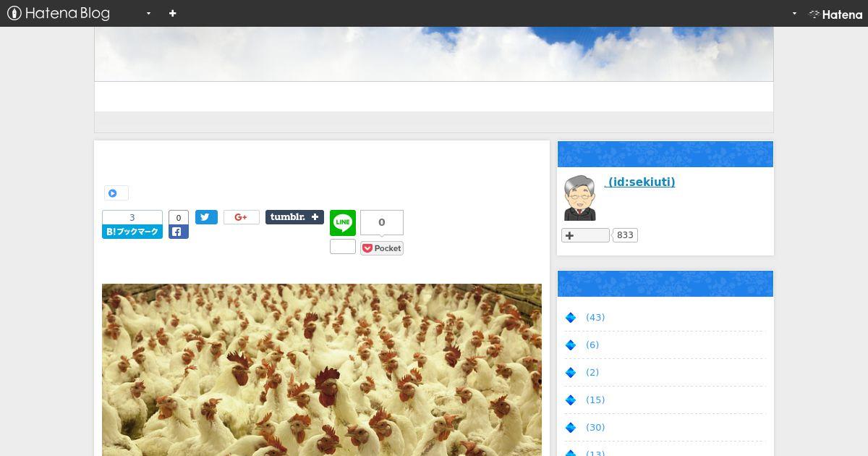Share via the G+ button
Screen dimensions: 868x456
242,217
